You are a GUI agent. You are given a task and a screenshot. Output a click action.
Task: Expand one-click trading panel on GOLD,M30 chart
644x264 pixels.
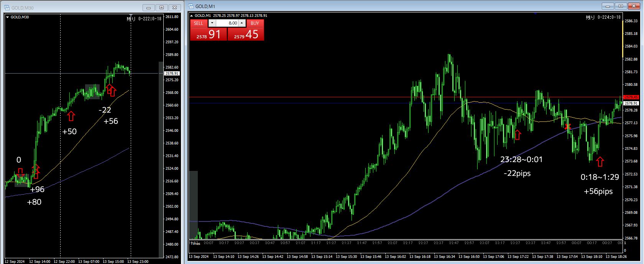pos(7,17)
